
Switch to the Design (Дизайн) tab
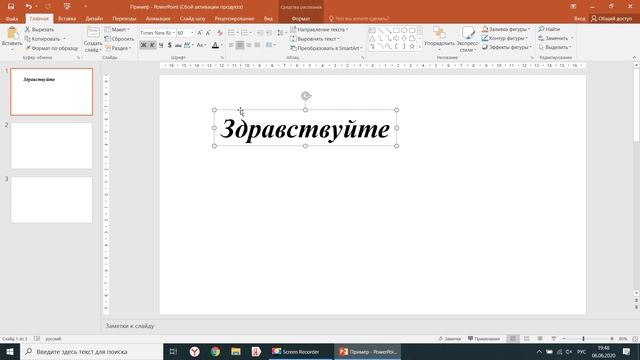pyautogui.click(x=94, y=19)
